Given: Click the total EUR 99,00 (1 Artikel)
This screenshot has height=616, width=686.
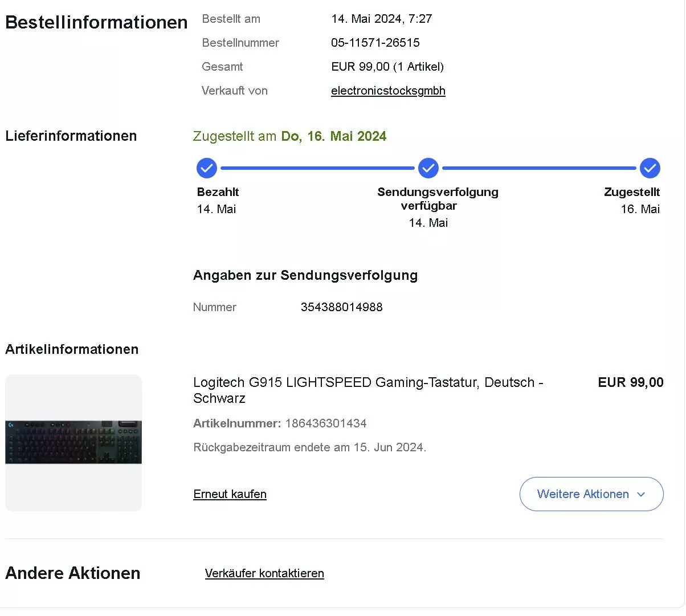Looking at the screenshot, I should 387,67.
